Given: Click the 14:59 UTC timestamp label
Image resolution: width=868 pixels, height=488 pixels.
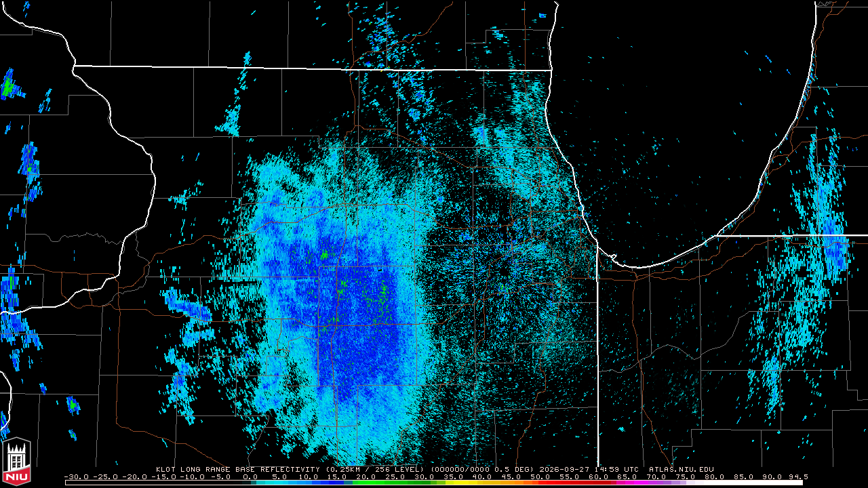Looking at the screenshot, I should (618, 469).
